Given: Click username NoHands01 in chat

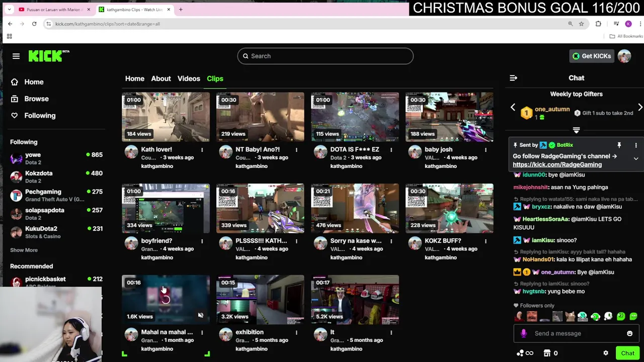Looking at the screenshot, I should click(538, 259).
